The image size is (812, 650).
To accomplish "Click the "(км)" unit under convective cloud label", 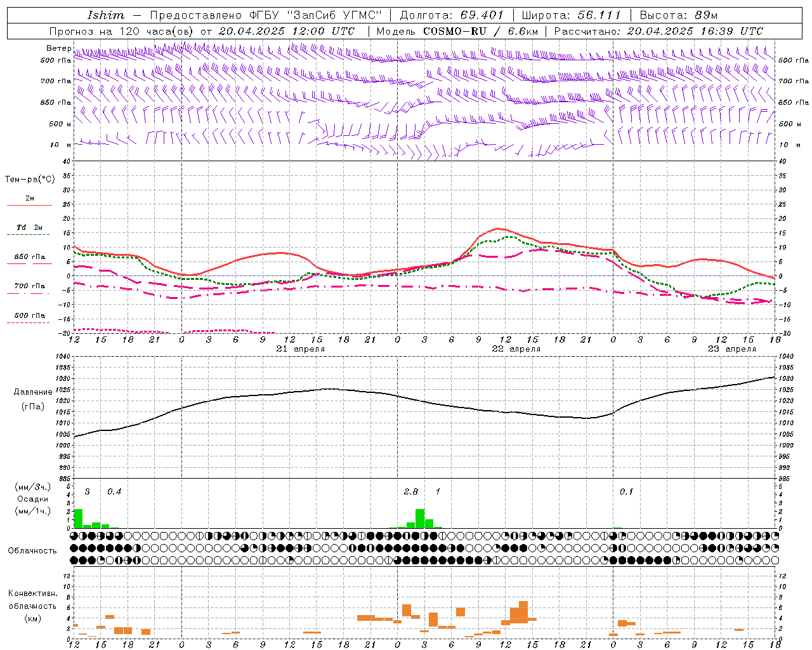I will [33, 618].
